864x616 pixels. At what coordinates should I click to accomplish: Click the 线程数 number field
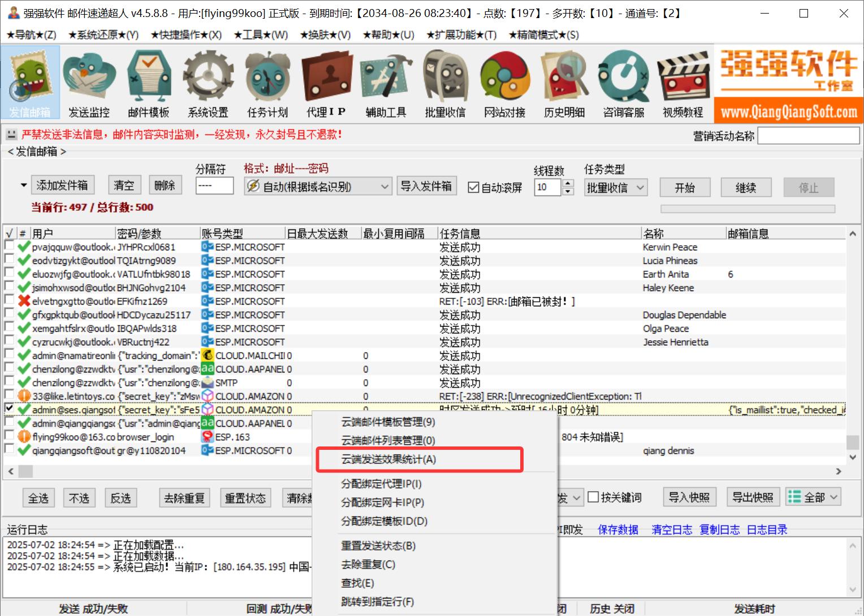pyautogui.click(x=547, y=188)
